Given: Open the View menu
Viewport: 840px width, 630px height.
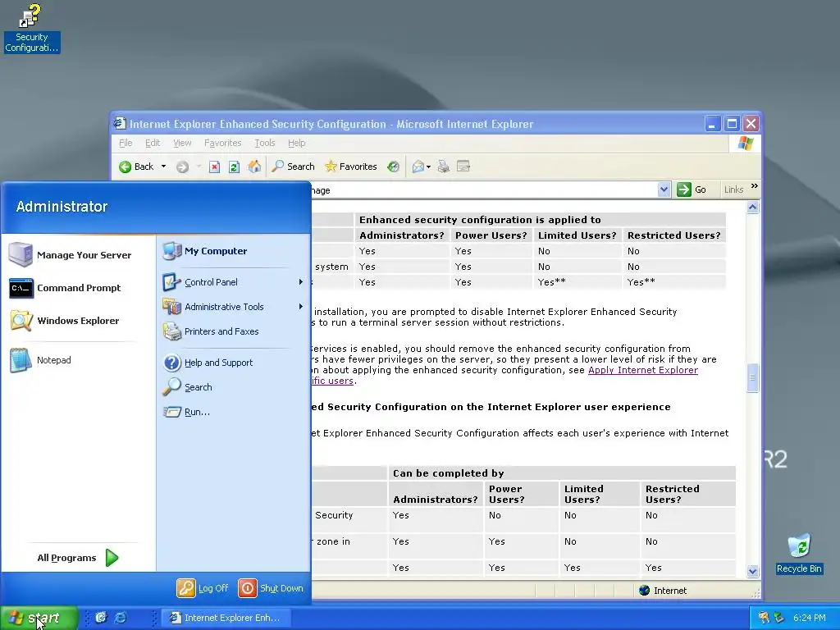Looking at the screenshot, I should pos(182,143).
